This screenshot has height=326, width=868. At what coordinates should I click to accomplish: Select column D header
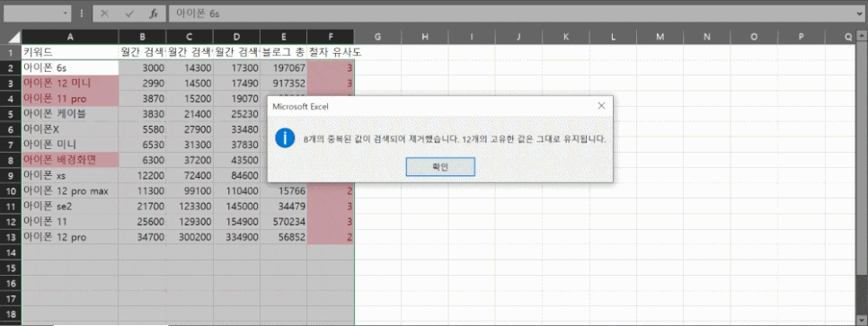[x=236, y=37]
